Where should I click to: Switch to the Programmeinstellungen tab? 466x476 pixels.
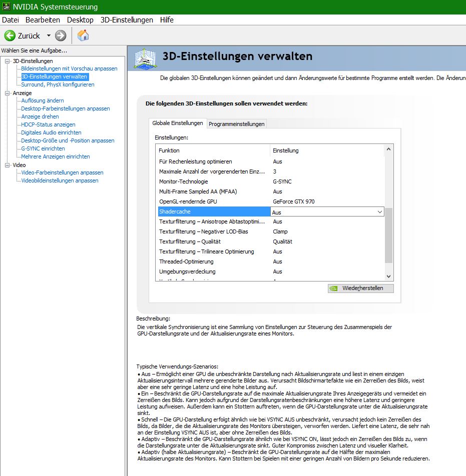pyautogui.click(x=236, y=124)
